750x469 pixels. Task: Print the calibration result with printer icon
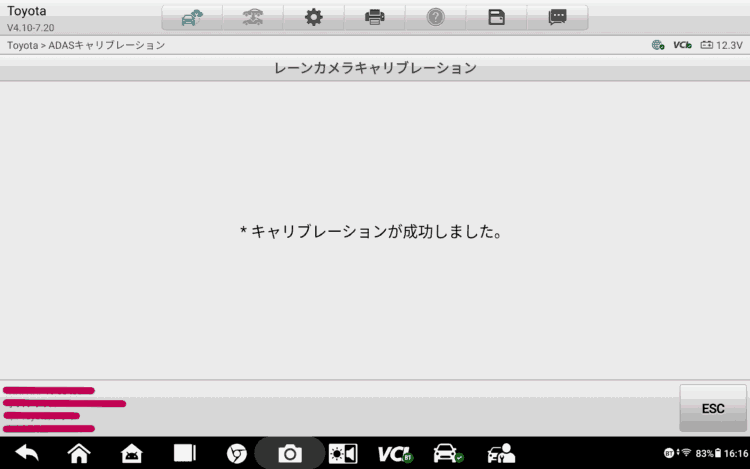[374, 17]
